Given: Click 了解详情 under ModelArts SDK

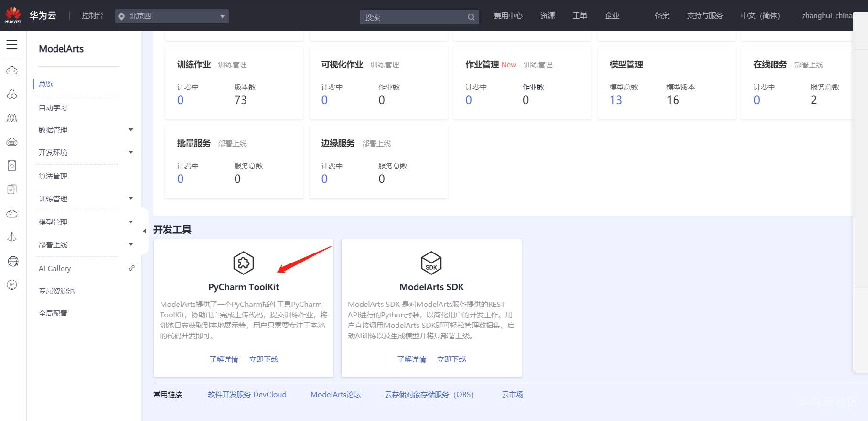Looking at the screenshot, I should (411, 359).
